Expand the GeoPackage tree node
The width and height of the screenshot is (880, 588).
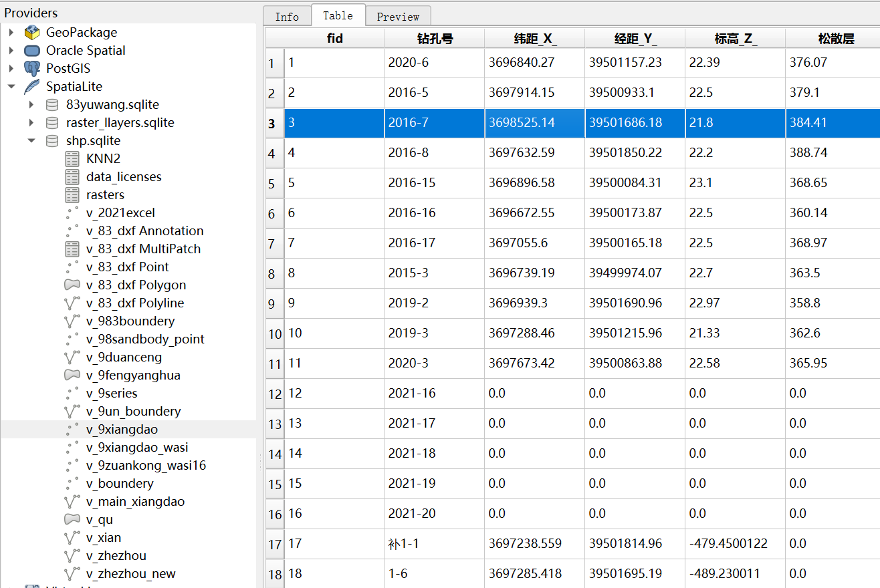tap(11, 33)
